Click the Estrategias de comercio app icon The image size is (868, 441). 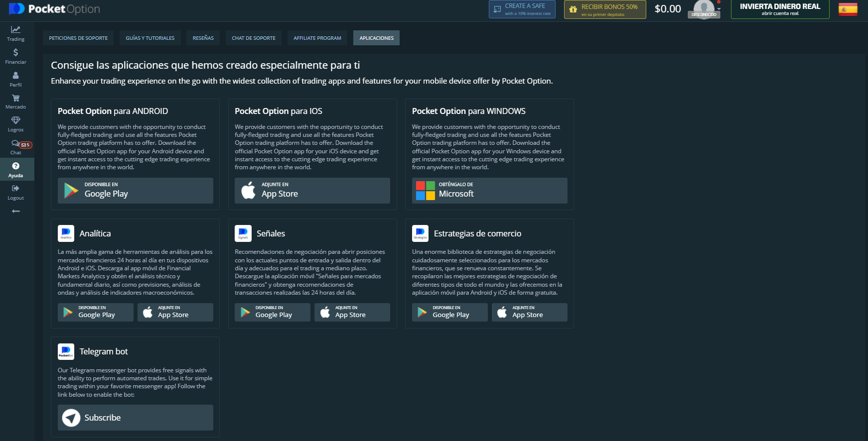(420, 233)
